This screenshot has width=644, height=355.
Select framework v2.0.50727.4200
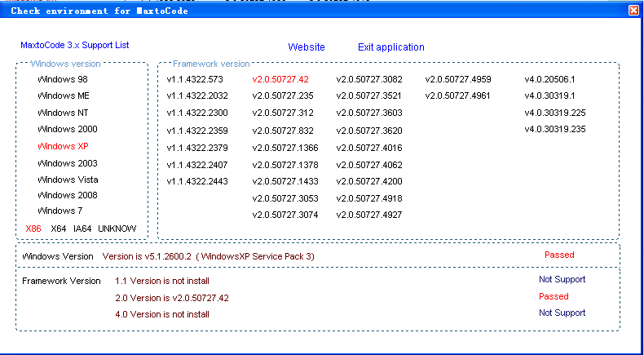pos(369,181)
